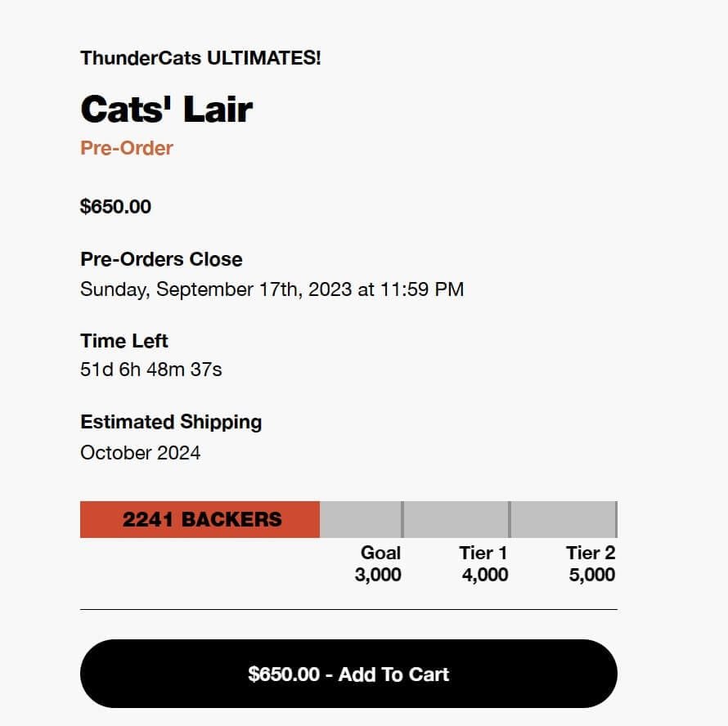Select the Tier 1 4,000 milestone marker
The image size is (728, 726).
483,564
